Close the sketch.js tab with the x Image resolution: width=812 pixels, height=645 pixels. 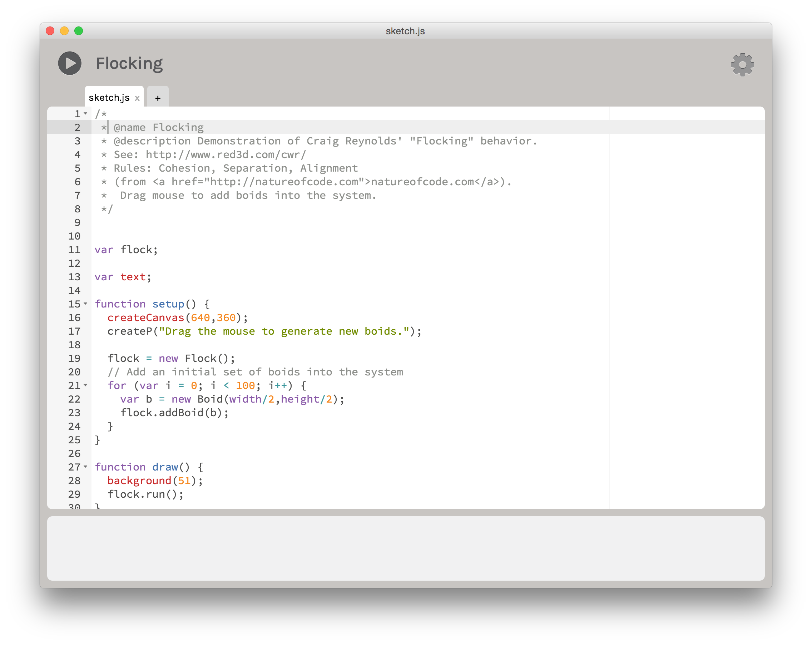[137, 98]
